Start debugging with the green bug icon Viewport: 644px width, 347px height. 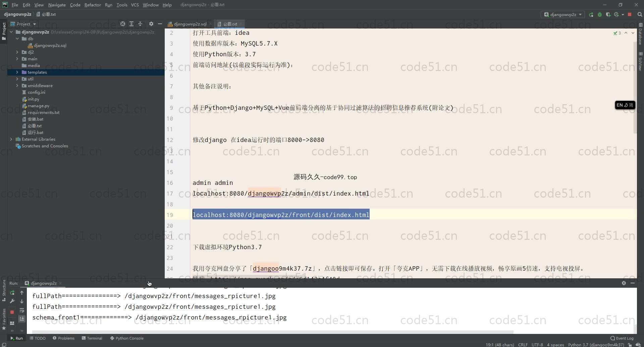pyautogui.click(x=600, y=14)
